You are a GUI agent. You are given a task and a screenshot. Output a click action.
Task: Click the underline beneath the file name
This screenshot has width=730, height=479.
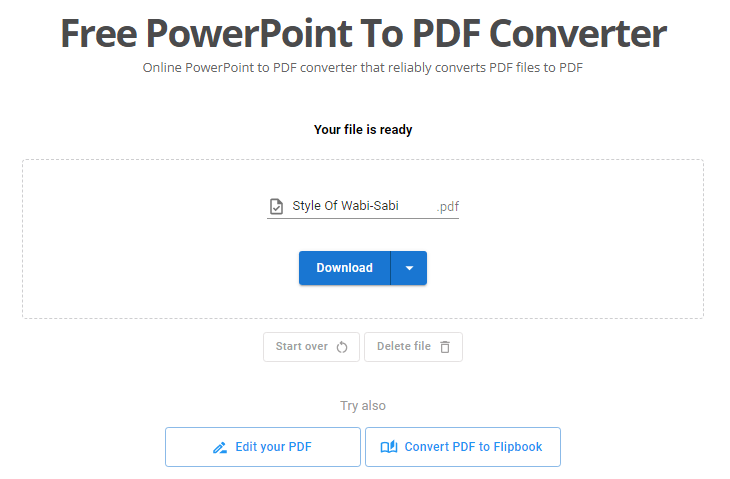click(363, 218)
